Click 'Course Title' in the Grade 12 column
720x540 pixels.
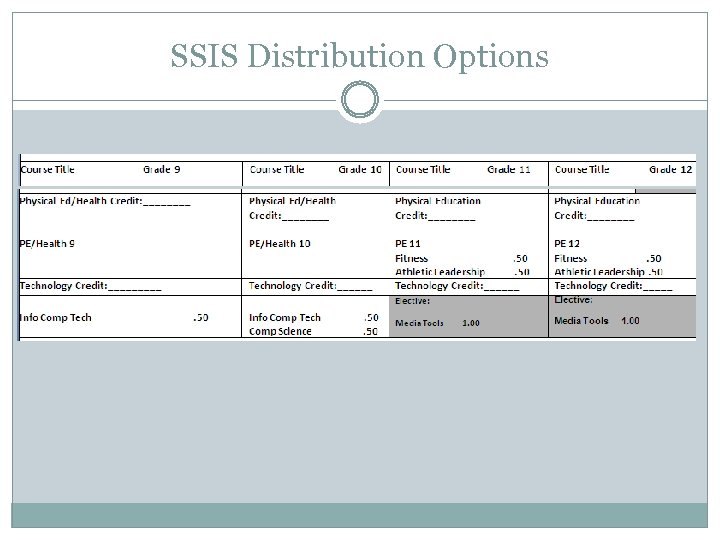coord(582,169)
